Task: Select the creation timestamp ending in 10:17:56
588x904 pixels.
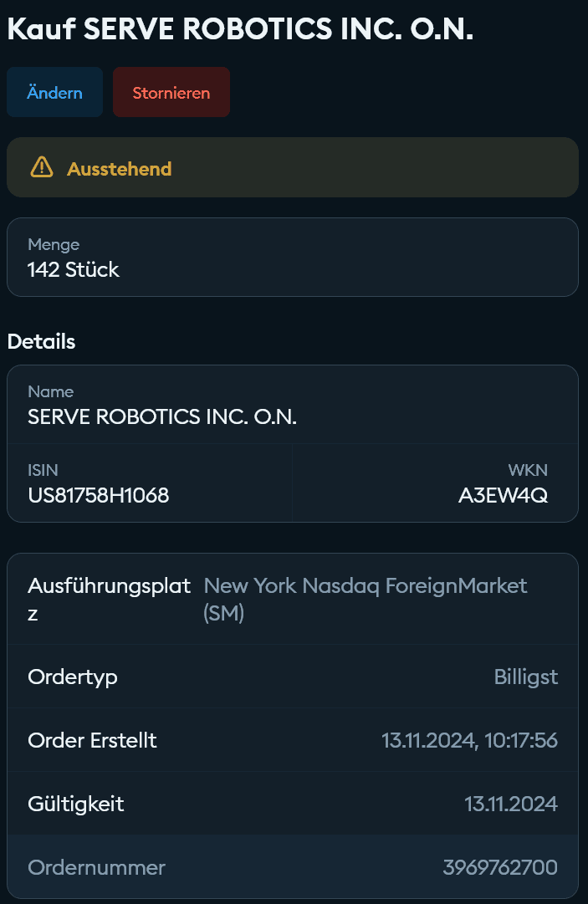Action: point(469,740)
